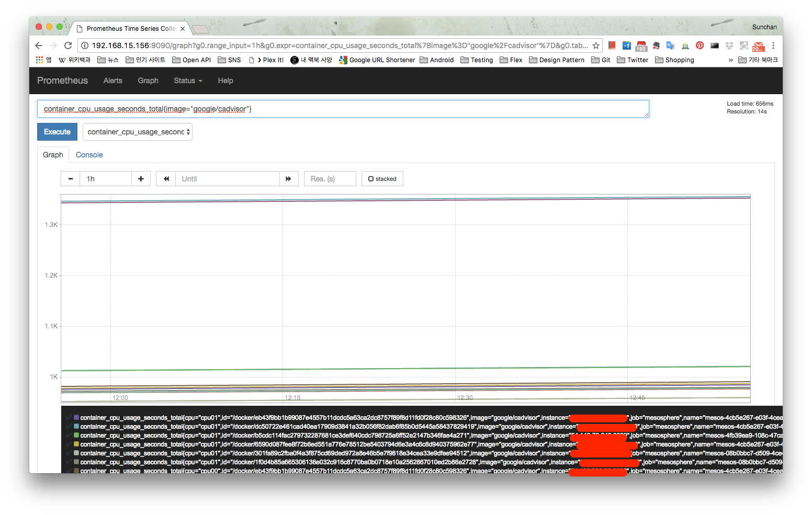Click the green color swatch of b5cdc114 series
This screenshot has height=515, width=812.
click(76, 436)
